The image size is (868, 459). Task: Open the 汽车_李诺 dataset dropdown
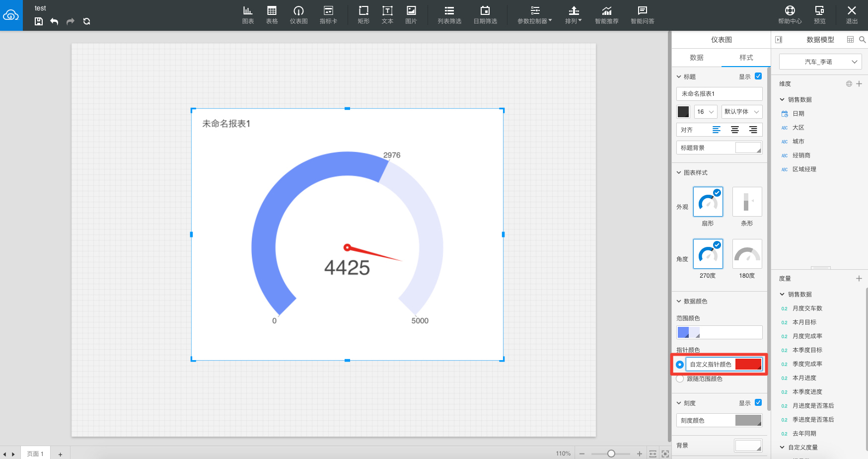tap(820, 62)
